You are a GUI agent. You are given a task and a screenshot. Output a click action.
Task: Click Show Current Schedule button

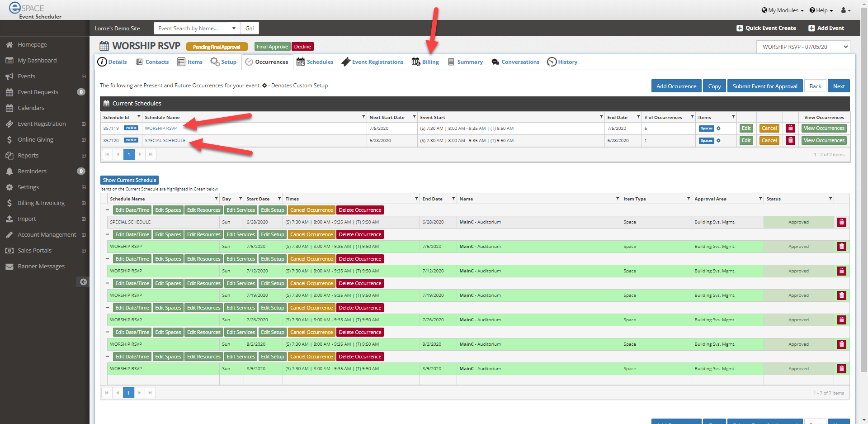[x=129, y=180]
